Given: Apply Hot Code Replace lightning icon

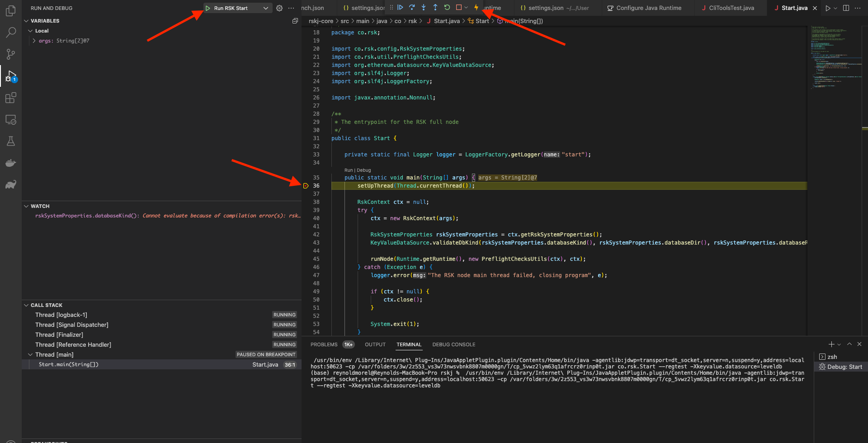Looking at the screenshot, I should point(476,7).
